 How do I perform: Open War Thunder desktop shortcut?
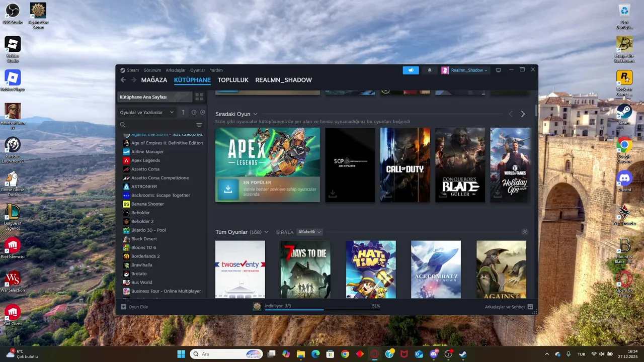click(x=624, y=215)
